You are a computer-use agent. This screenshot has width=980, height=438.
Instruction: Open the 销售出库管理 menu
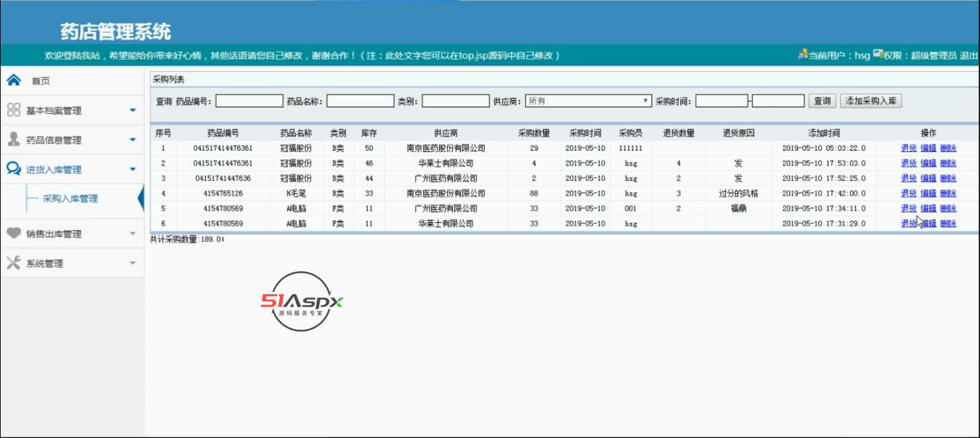click(72, 234)
